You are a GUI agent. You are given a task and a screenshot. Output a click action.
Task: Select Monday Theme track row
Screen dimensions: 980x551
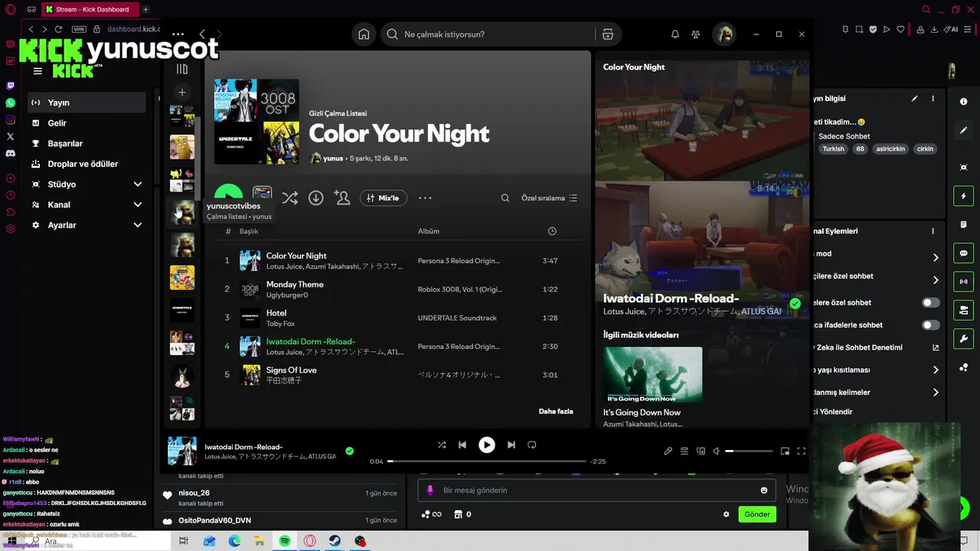398,289
